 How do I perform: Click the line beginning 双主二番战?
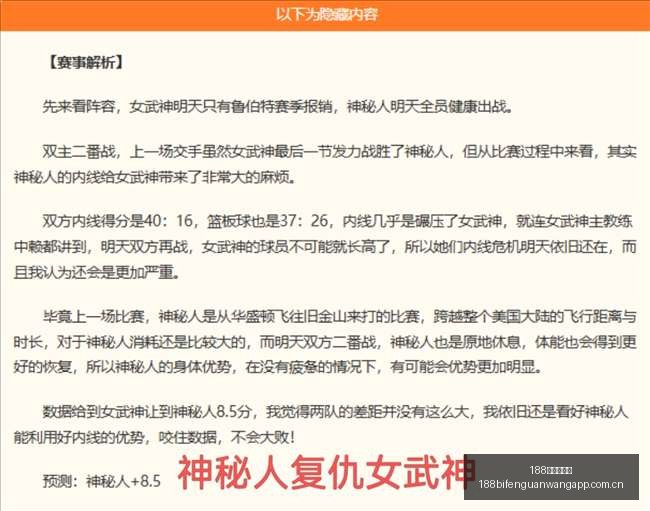point(339,152)
